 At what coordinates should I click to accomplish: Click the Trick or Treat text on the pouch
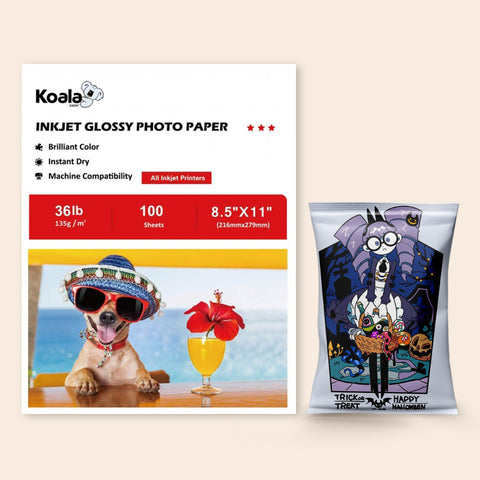pos(349,402)
